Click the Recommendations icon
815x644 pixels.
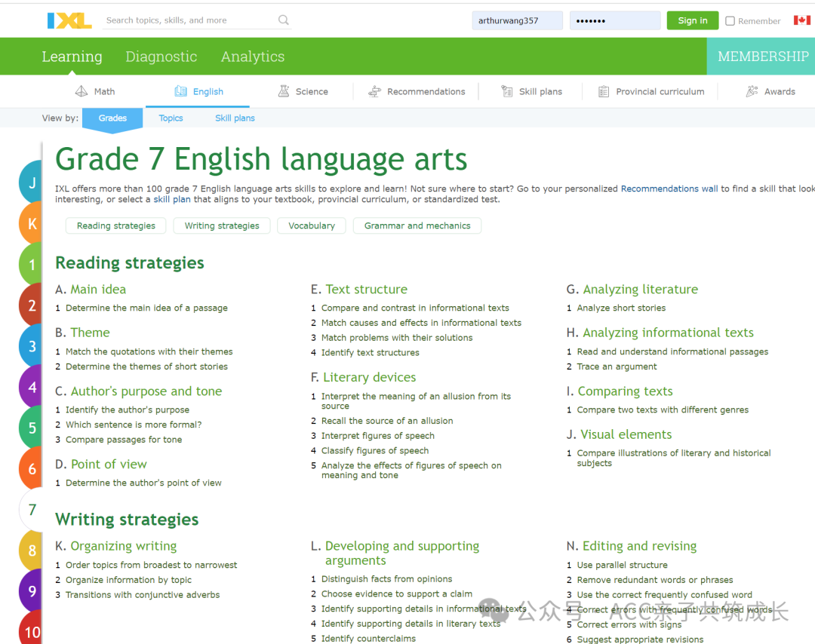pyautogui.click(x=375, y=91)
